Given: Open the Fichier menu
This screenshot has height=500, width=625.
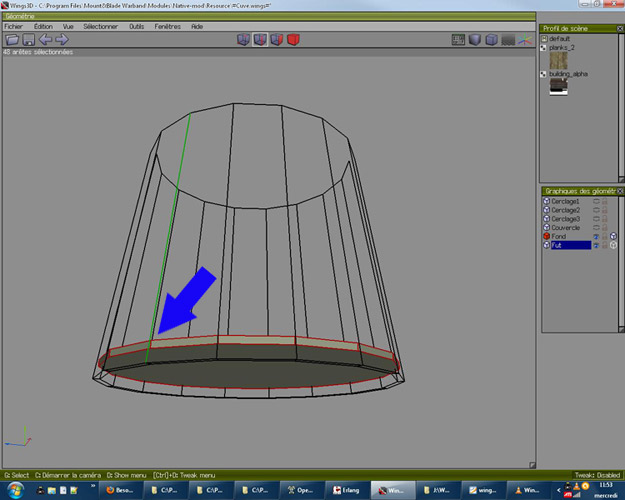Looking at the screenshot, I should tap(13, 26).
